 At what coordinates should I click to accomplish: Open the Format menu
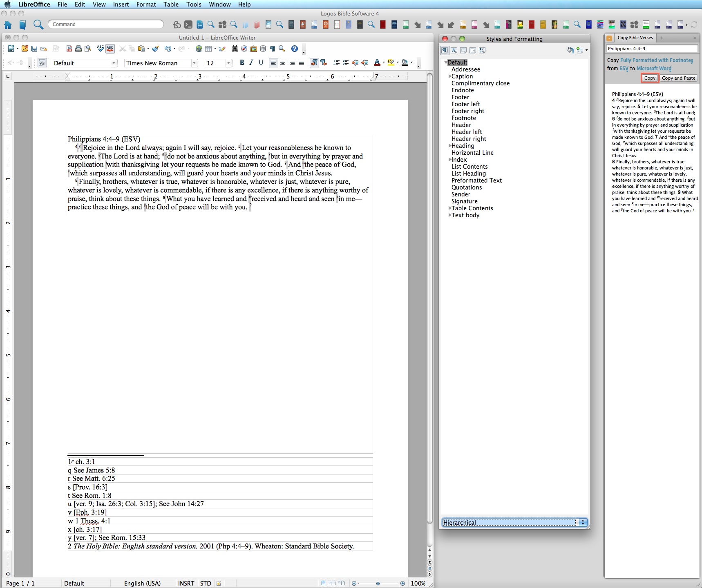(x=146, y=4)
